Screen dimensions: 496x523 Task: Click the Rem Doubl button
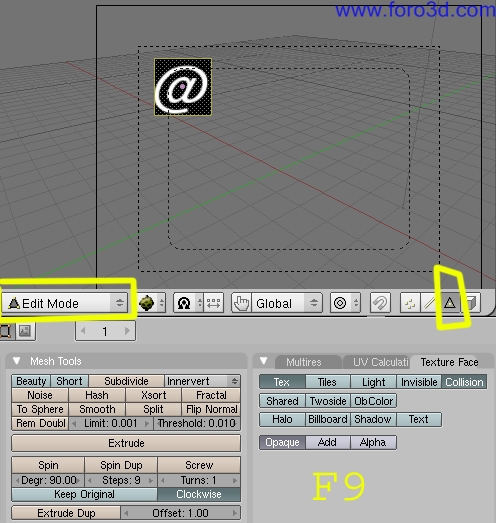pos(40,423)
